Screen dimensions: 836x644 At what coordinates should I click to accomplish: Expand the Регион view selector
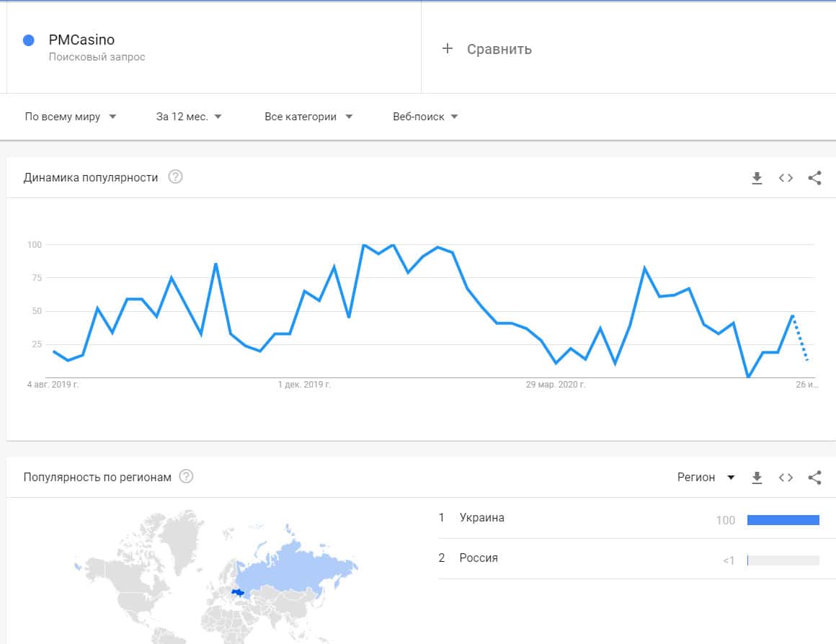point(706,477)
